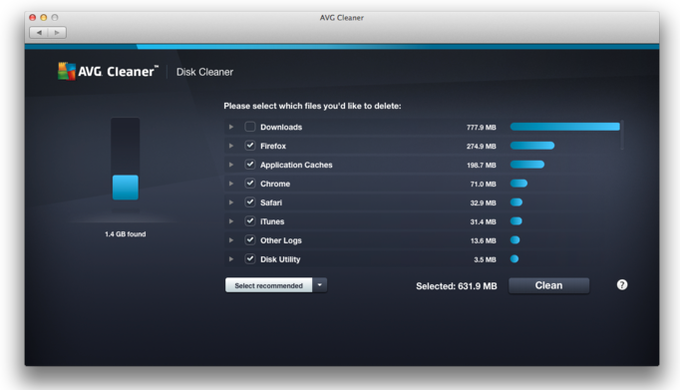Click the 31.4 MB iTunes size
The height and width of the screenshot is (390, 680).
pos(483,222)
